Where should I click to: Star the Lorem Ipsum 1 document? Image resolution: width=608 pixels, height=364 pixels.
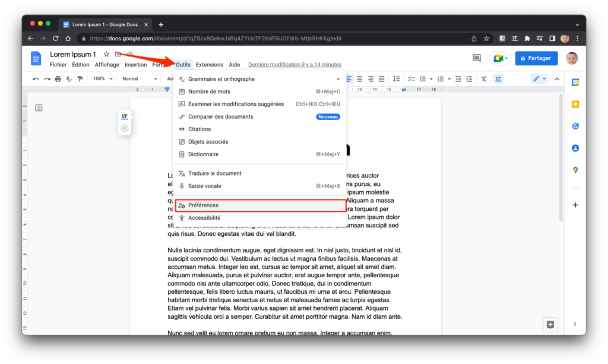pyautogui.click(x=106, y=54)
